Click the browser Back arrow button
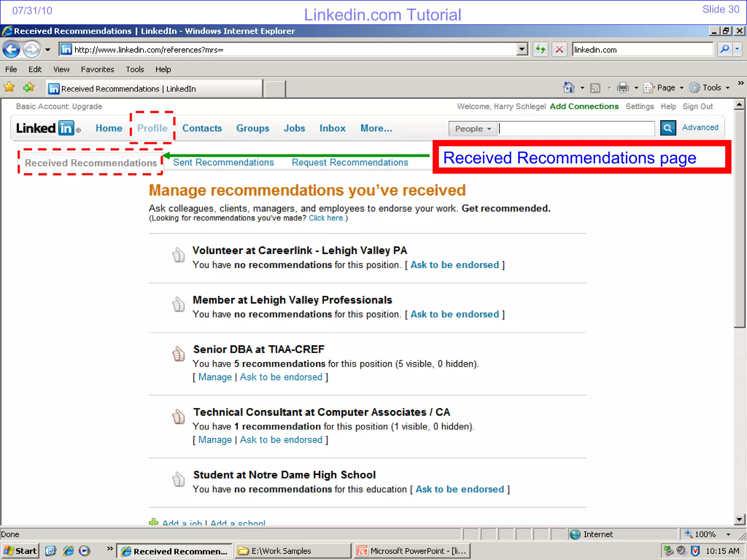 point(11,50)
